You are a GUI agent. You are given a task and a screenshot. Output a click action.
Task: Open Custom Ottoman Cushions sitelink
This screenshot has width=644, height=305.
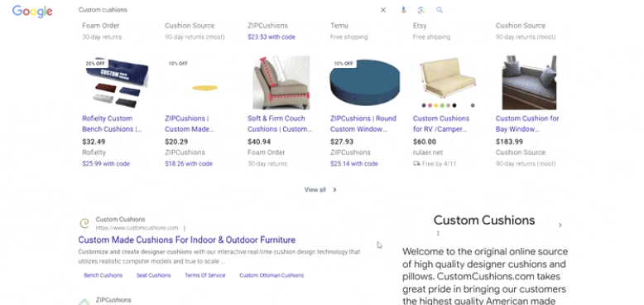(x=272, y=275)
